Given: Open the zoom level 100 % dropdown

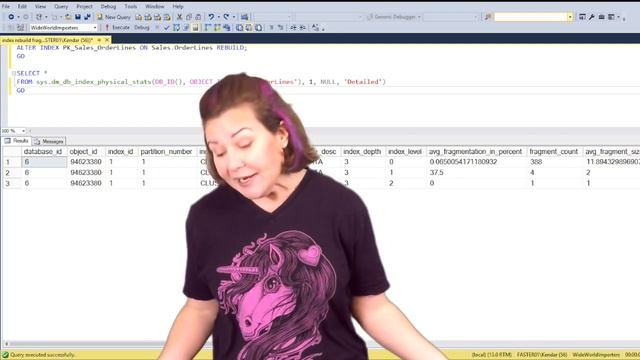Looking at the screenshot, I should 23,131.
